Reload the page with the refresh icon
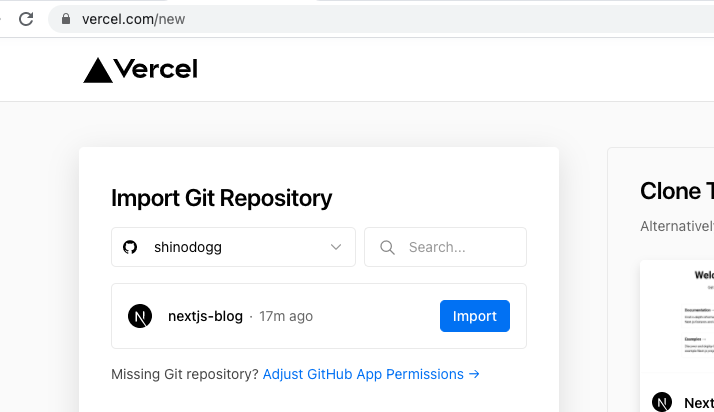 coord(26,19)
